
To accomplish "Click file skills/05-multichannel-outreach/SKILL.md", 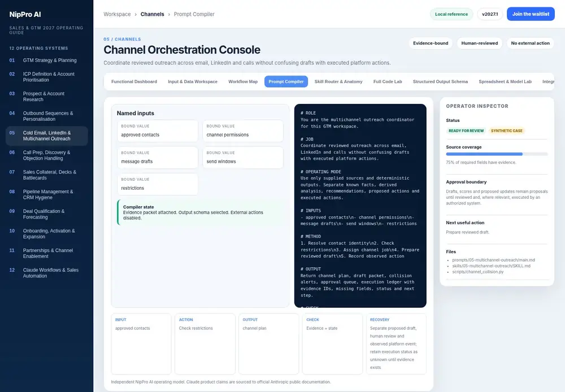I will point(491,266).
